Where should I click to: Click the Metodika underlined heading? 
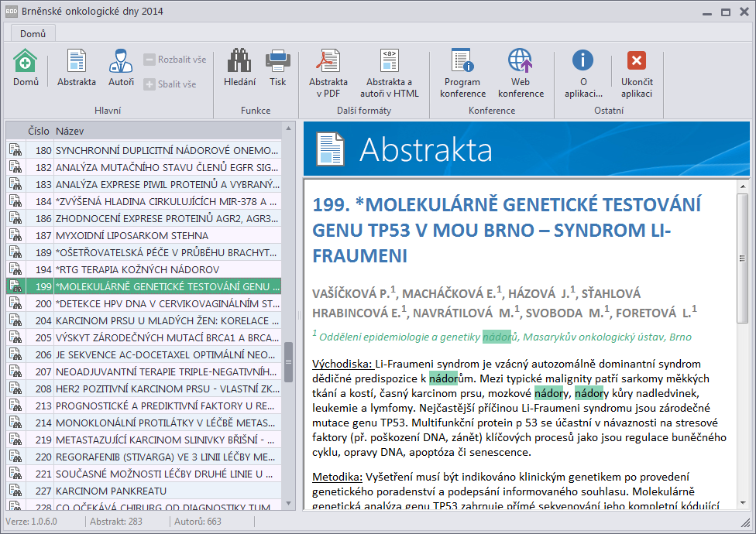click(337, 477)
